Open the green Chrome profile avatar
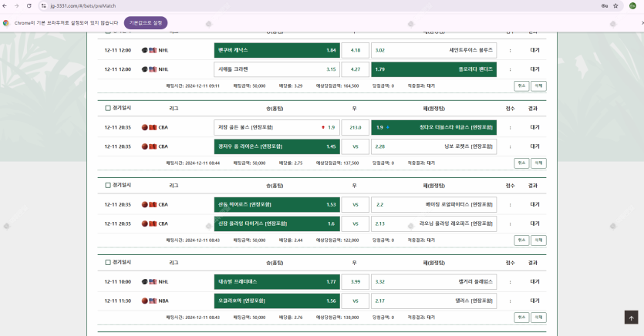Viewport: 644px width, 336px height. [x=632, y=5]
